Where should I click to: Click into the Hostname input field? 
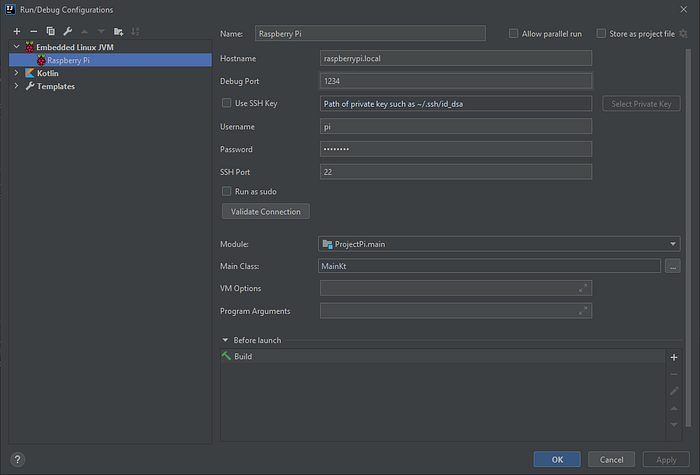tap(456, 58)
